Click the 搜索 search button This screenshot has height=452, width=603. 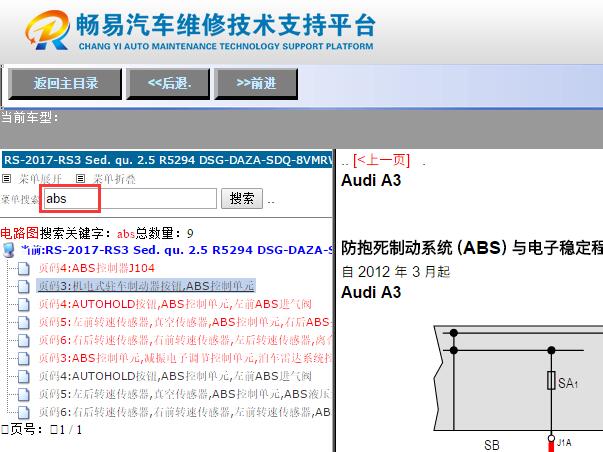click(242, 198)
